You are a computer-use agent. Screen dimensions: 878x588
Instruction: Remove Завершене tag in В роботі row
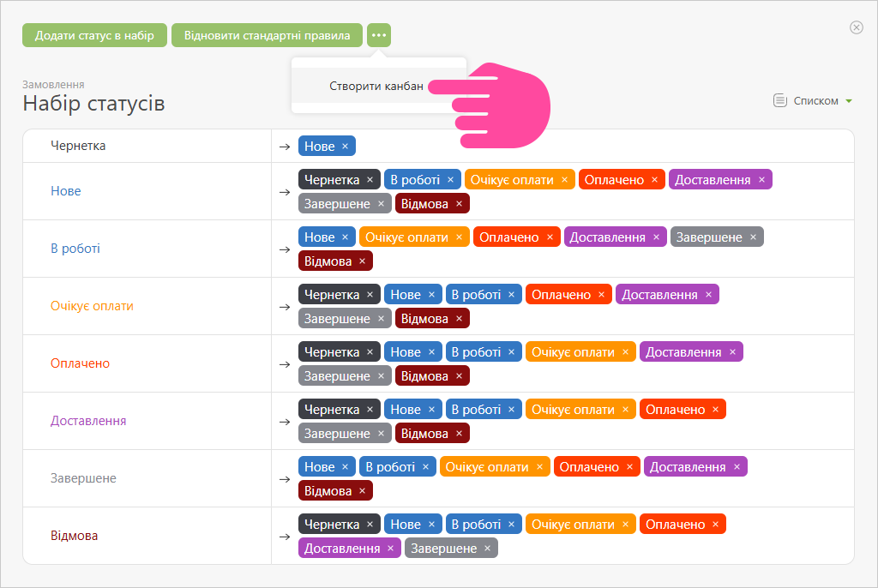coord(753,237)
